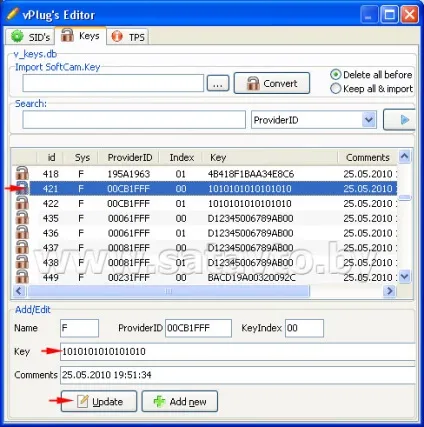Screen dimensions: 424x427
Task: Click the padlock icon beside id 435
Action: pos(22,218)
